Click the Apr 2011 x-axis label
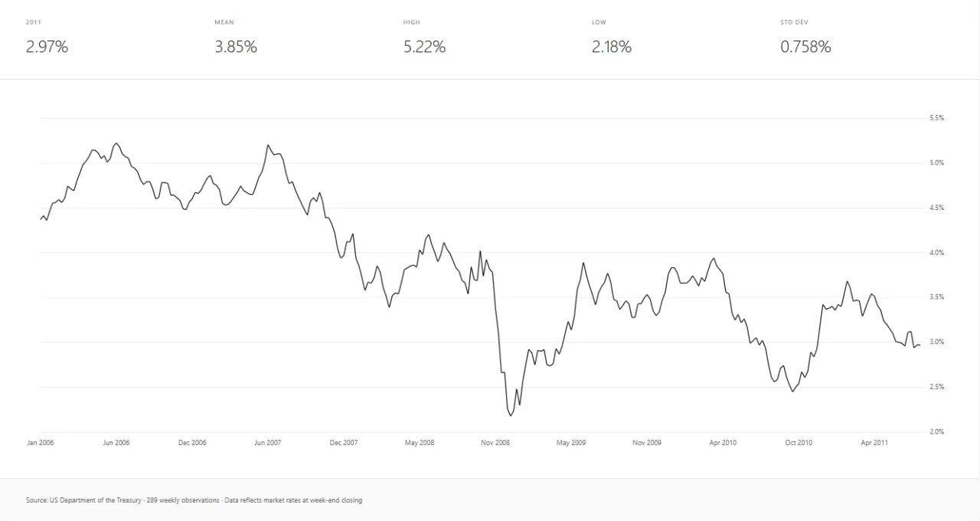This screenshot has height=521, width=980. click(874, 443)
